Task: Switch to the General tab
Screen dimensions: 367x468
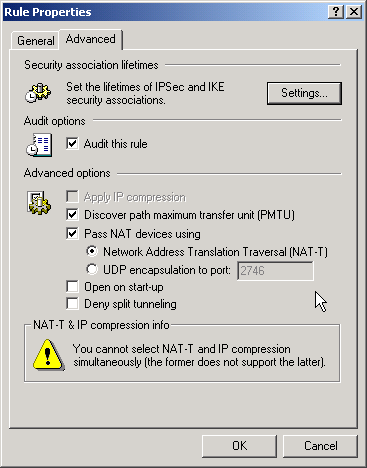Action: click(35, 41)
